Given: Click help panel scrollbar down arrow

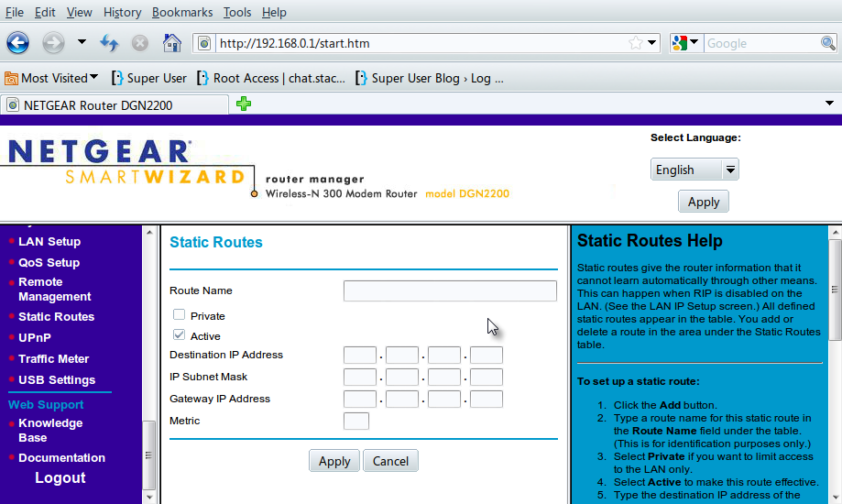Looking at the screenshot, I should (835, 497).
